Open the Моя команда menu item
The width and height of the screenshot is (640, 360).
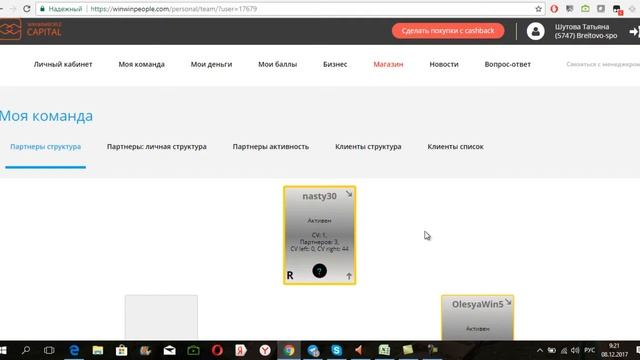click(142, 64)
